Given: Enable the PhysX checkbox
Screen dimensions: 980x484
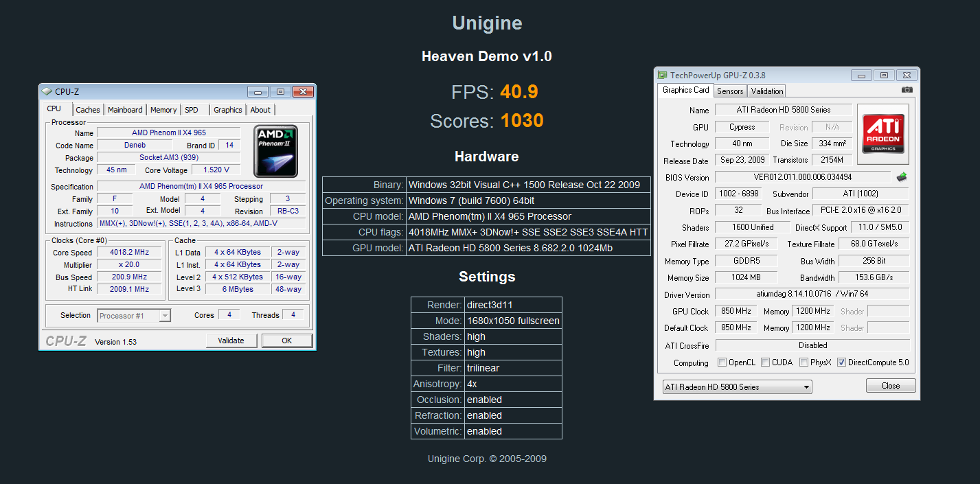Looking at the screenshot, I should 804,362.
